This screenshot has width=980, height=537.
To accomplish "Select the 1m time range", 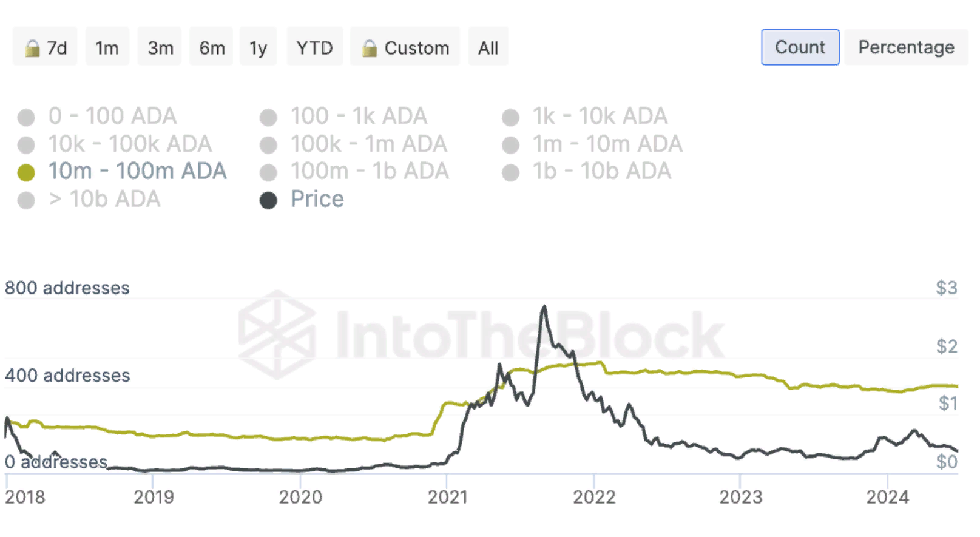I will [107, 47].
